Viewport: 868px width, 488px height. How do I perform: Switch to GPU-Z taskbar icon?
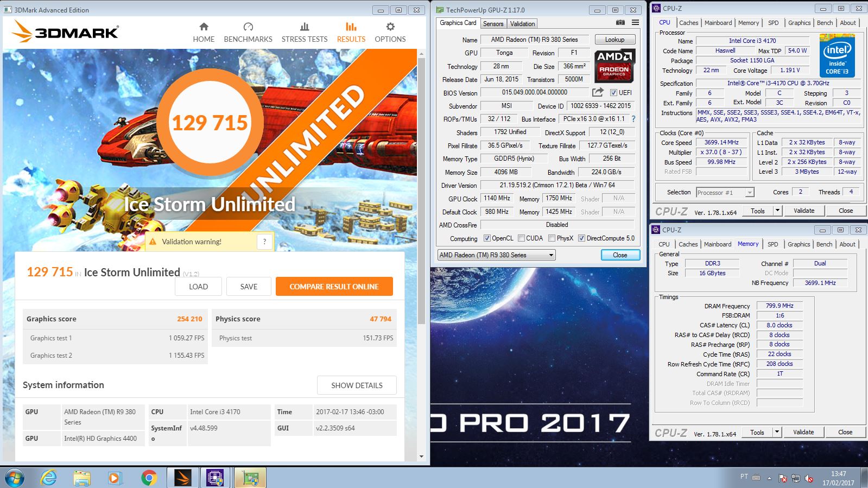250,478
